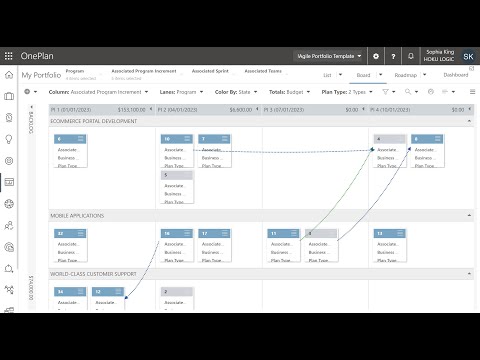Click the add plus circle icon
This screenshot has width=480, height=360.
tap(27, 91)
